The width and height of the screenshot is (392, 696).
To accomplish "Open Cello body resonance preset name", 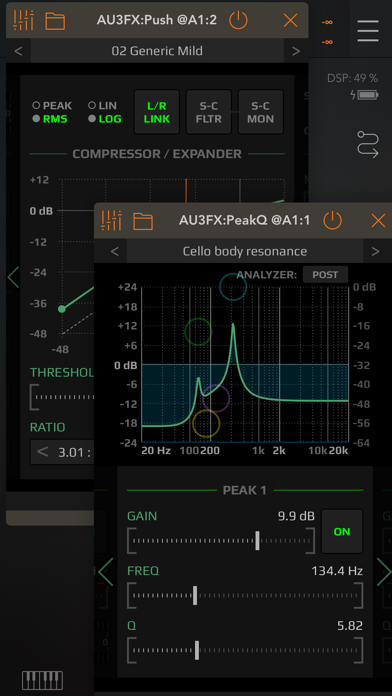I will pyautogui.click(x=245, y=251).
